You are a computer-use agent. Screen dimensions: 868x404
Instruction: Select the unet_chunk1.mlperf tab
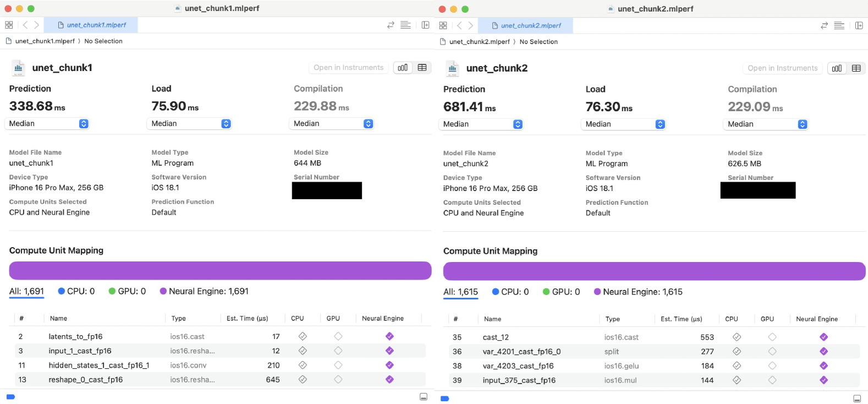click(x=97, y=25)
